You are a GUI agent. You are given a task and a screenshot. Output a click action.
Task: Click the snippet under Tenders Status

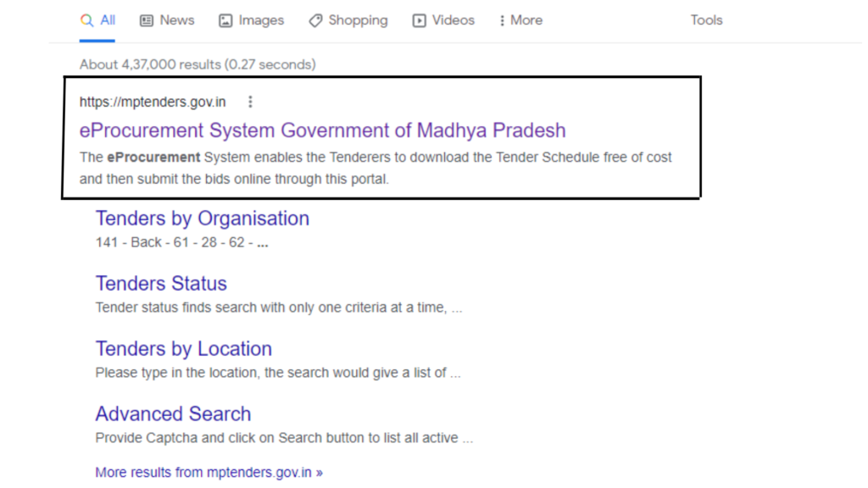(x=278, y=308)
